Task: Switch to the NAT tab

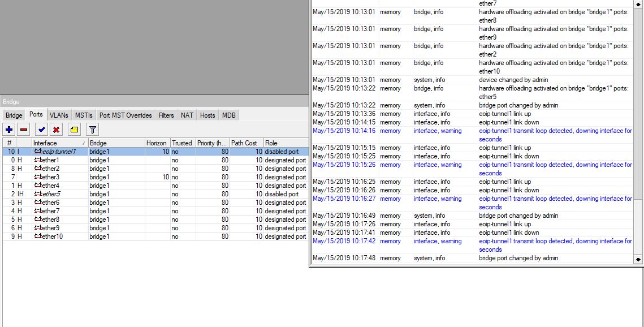Action: (x=187, y=115)
